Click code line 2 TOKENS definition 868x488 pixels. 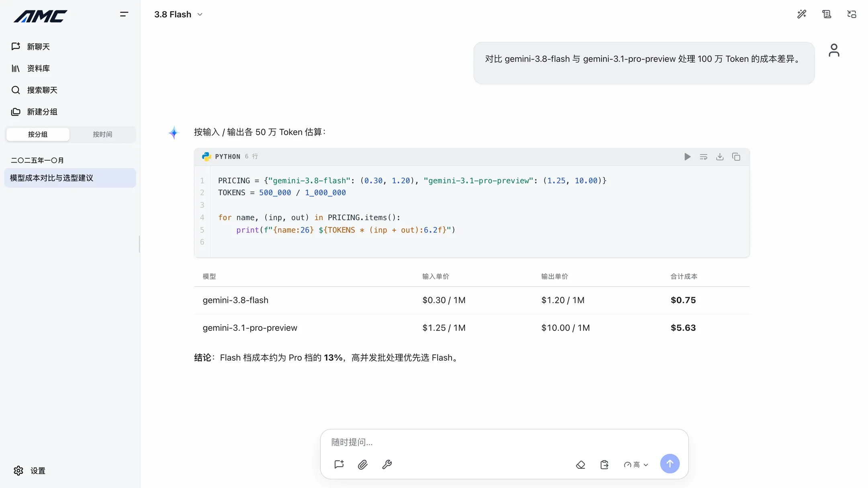[282, 193]
